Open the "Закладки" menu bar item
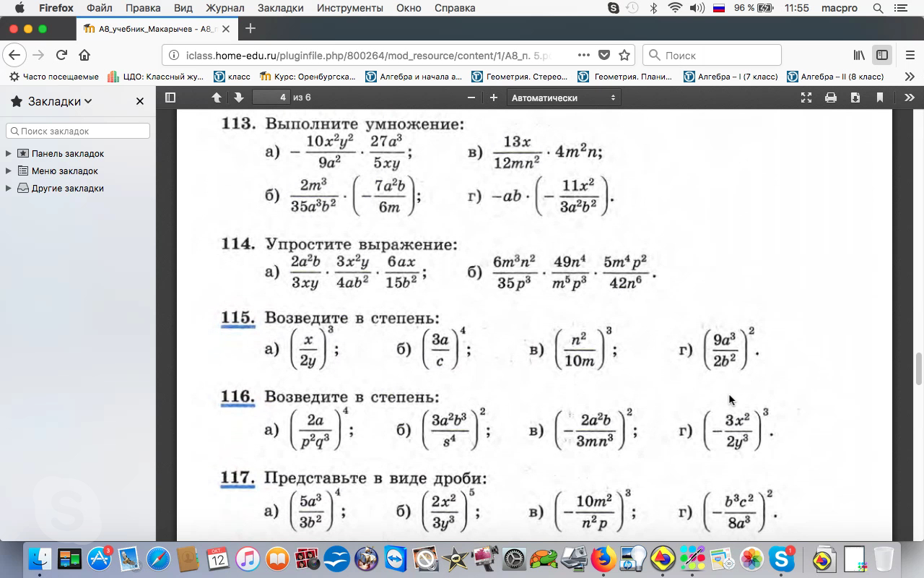The height and width of the screenshot is (578, 924). (280, 8)
